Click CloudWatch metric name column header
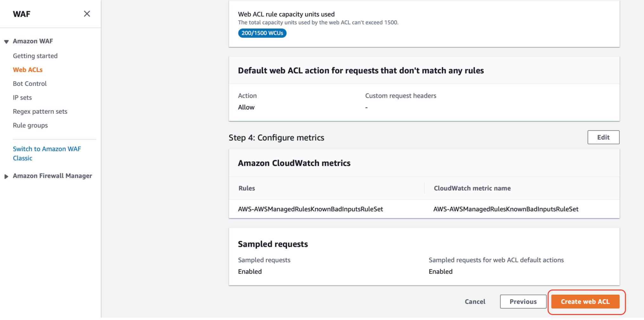 coord(472,188)
